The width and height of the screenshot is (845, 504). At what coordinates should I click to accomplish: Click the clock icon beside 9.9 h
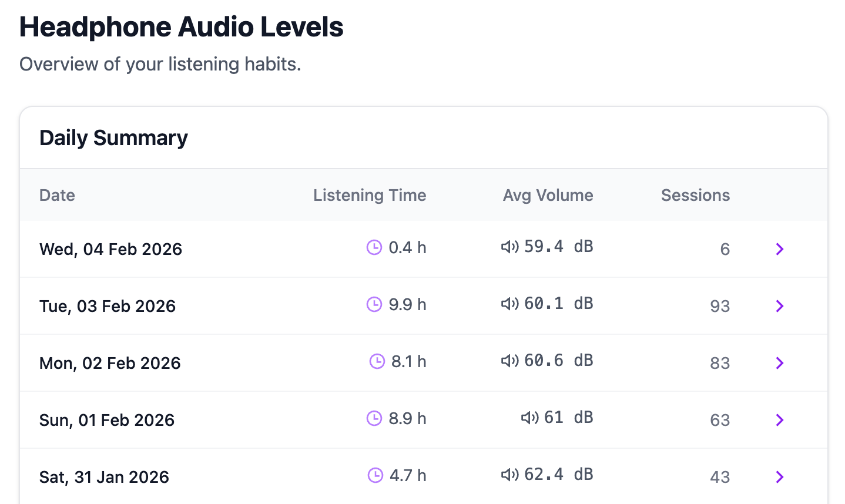(x=374, y=304)
